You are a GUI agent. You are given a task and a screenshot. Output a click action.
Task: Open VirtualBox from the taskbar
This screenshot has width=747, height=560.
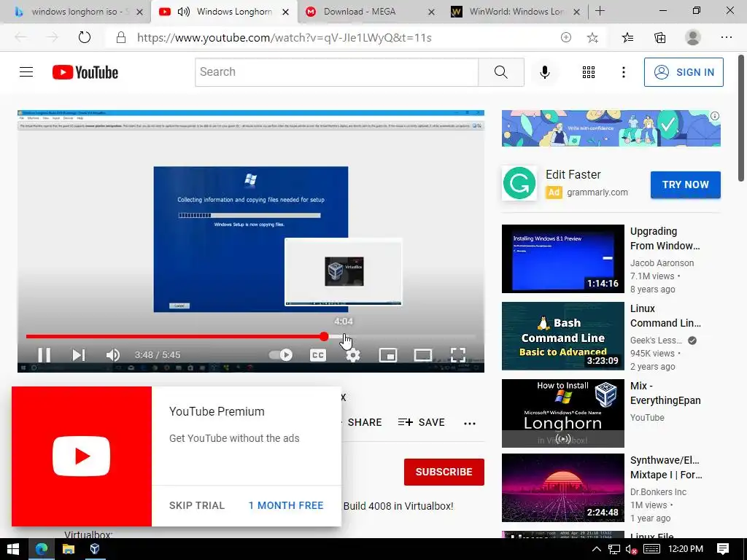click(95, 549)
